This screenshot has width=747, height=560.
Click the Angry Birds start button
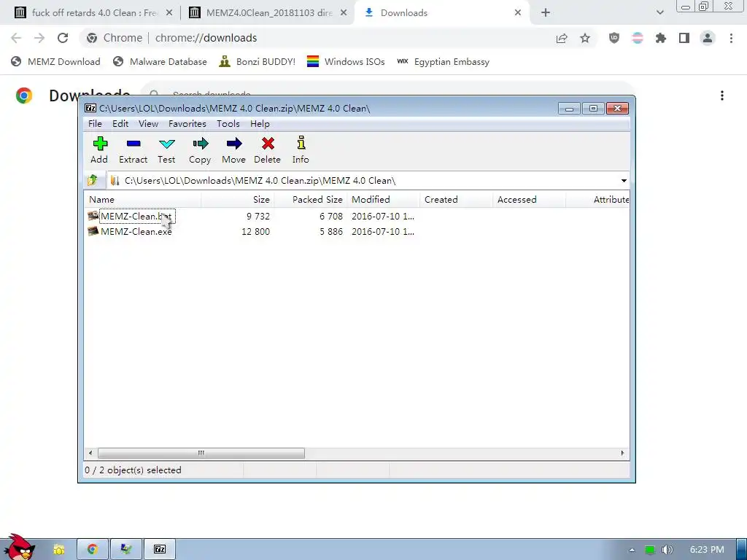point(20,547)
